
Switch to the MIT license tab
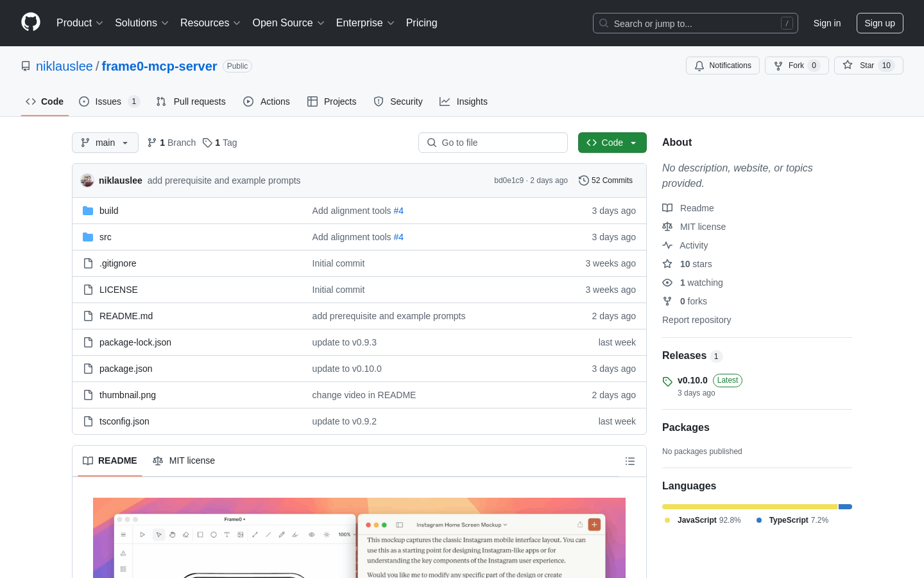pyautogui.click(x=184, y=461)
